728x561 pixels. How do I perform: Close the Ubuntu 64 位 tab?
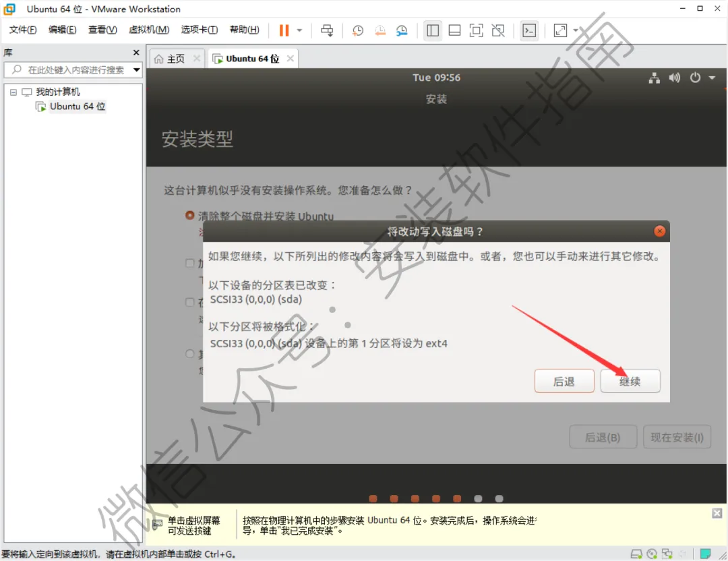(290, 59)
